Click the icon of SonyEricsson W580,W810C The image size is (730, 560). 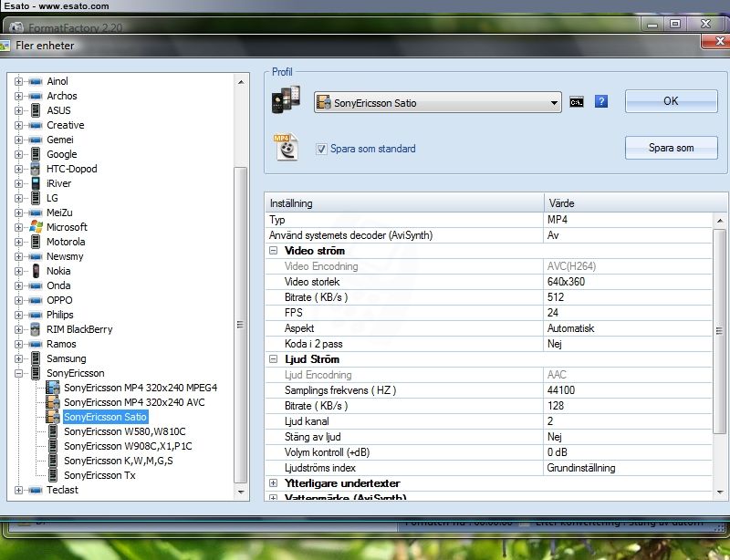click(x=53, y=431)
